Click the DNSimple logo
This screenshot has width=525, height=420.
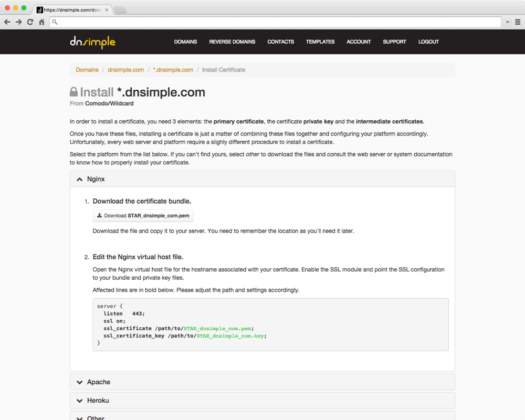coord(93,42)
